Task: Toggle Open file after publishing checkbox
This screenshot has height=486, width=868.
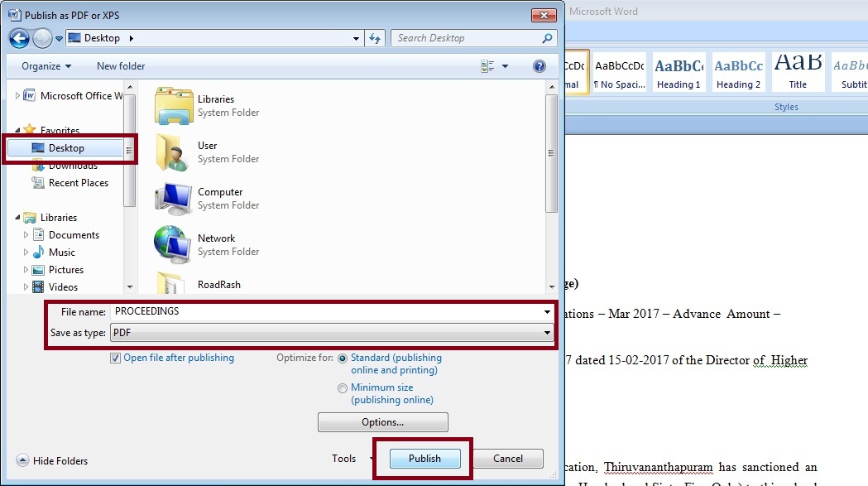Action: (x=115, y=358)
